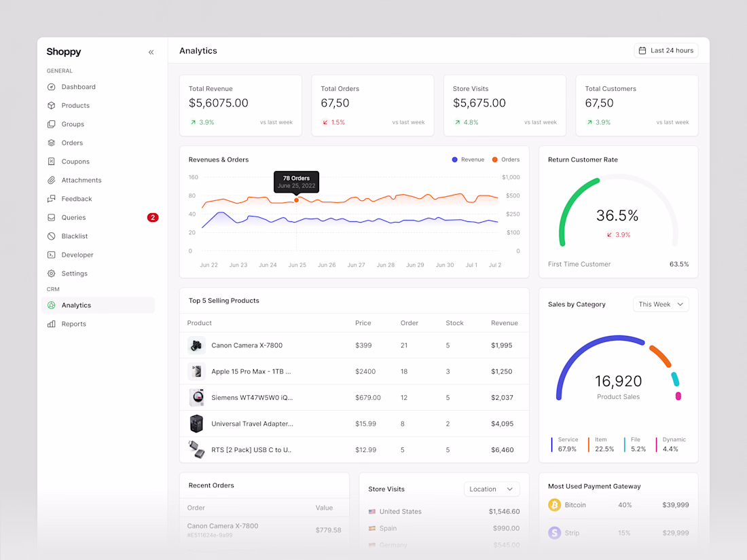Click the Shoppy logo
Screen dimensions: 747x560
64,52
